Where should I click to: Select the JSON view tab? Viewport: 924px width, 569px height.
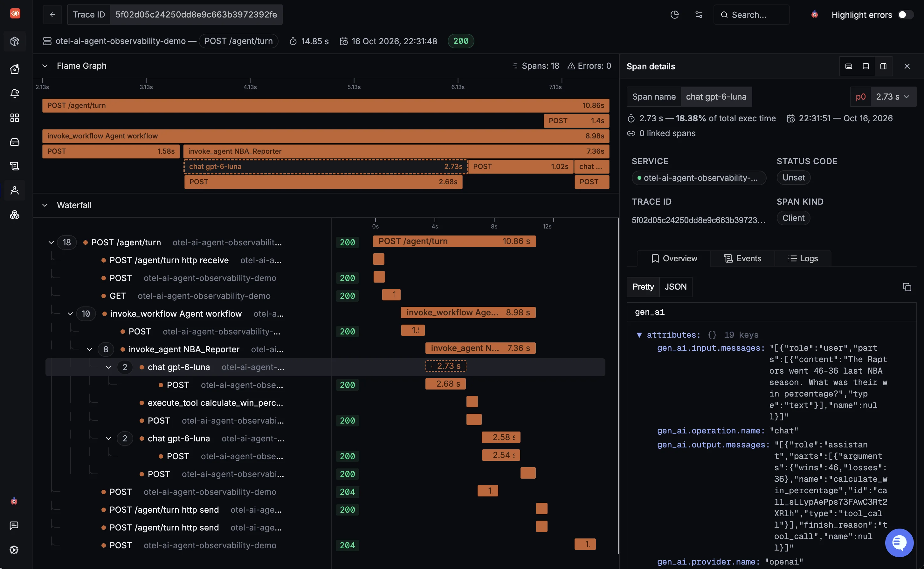tap(676, 287)
